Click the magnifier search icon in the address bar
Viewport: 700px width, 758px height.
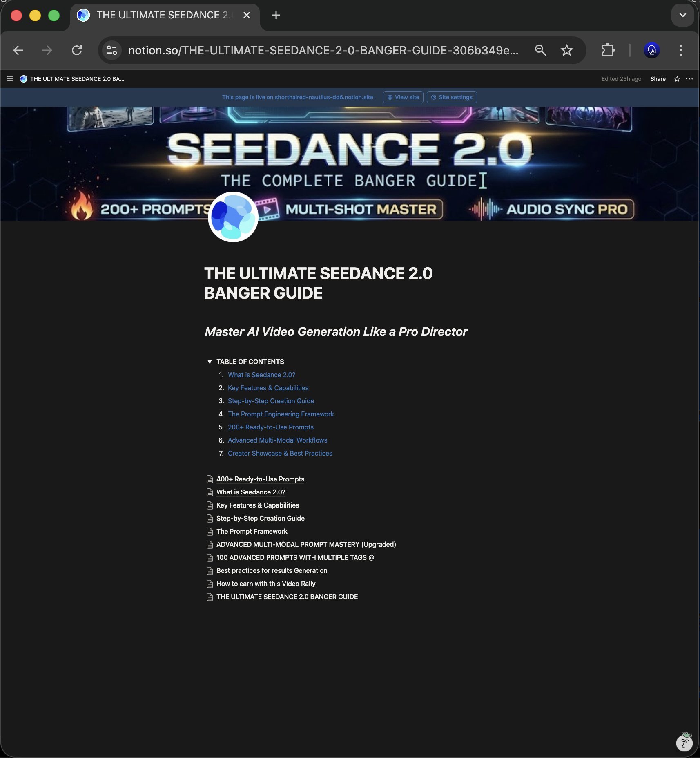540,50
